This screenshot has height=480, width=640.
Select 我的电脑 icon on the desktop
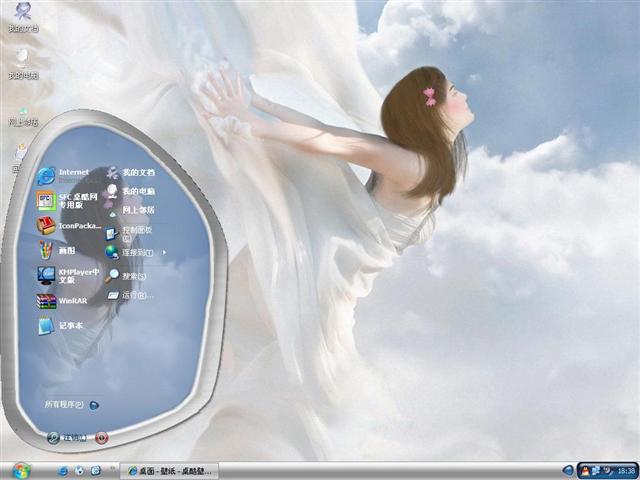point(23,64)
